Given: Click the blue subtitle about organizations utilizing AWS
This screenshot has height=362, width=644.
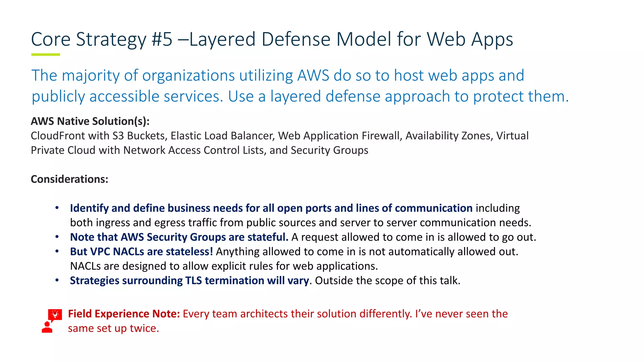Looking at the screenshot, I should pyautogui.click(x=300, y=85).
